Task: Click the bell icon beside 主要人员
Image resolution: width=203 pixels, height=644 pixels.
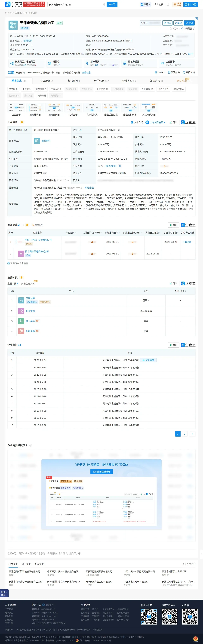Action: pos(22,277)
